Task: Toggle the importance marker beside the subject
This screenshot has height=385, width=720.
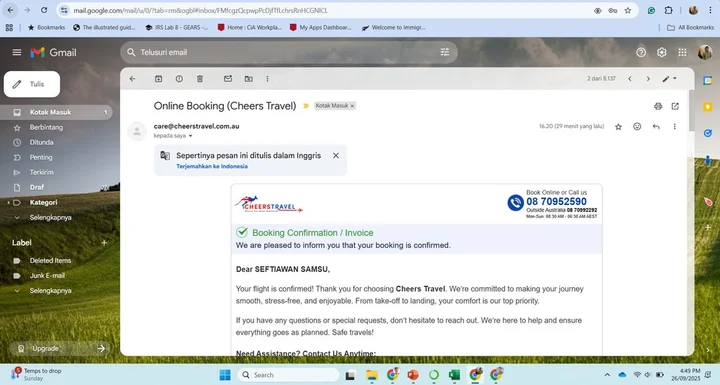Action: [x=306, y=106]
